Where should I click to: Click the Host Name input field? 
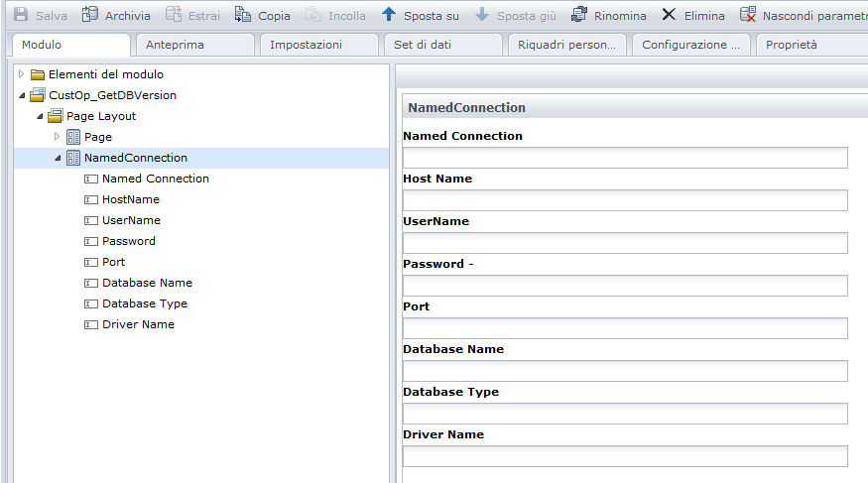625,200
